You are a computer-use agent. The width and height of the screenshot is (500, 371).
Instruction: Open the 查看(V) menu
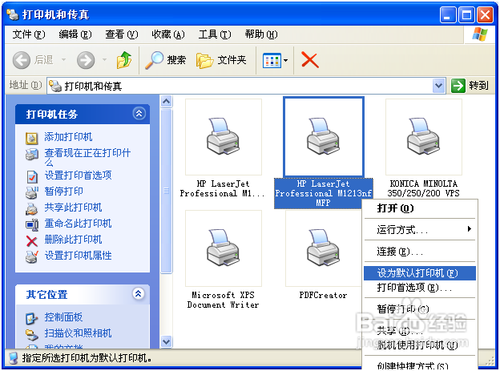pos(121,34)
